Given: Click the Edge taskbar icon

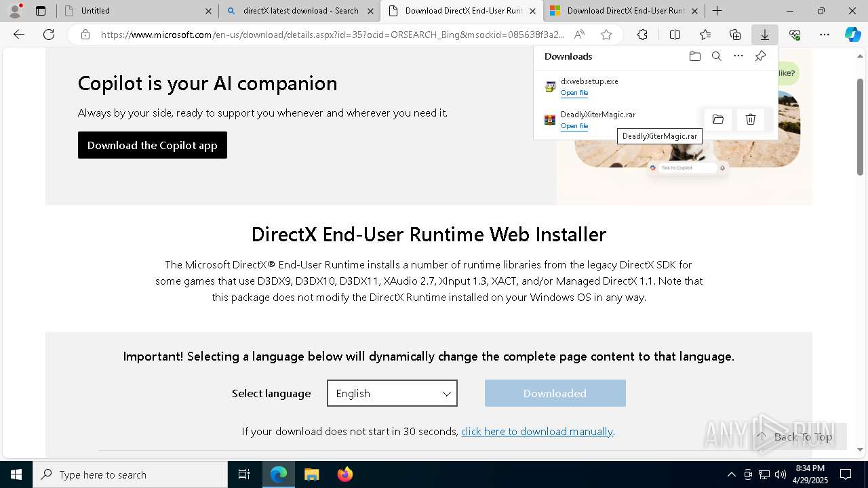Looking at the screenshot, I should coord(279,474).
